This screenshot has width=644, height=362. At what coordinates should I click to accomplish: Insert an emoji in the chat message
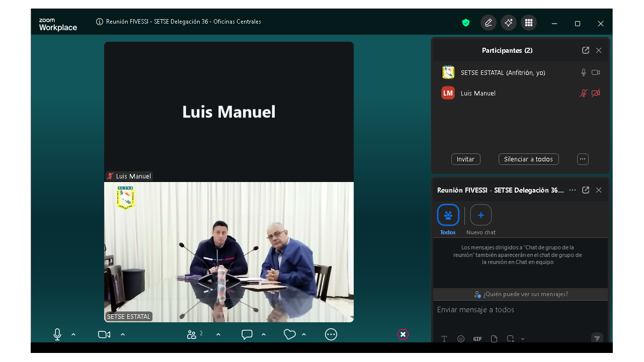[461, 339]
